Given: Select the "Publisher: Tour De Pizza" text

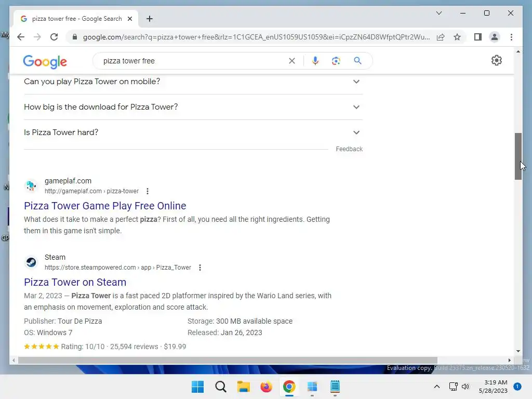Looking at the screenshot, I should pos(63,321).
